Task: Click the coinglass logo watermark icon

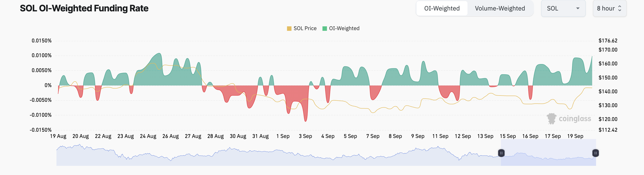Action: click(551, 119)
